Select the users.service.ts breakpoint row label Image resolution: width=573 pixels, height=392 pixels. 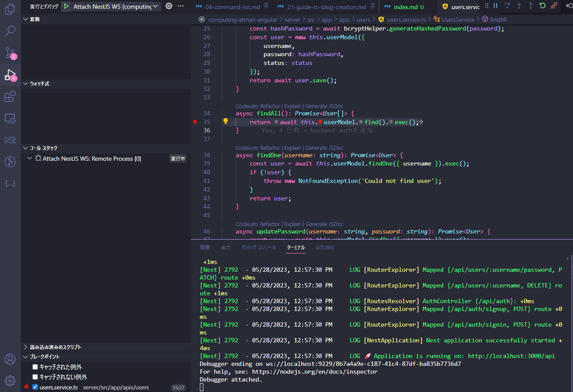[x=59, y=387]
